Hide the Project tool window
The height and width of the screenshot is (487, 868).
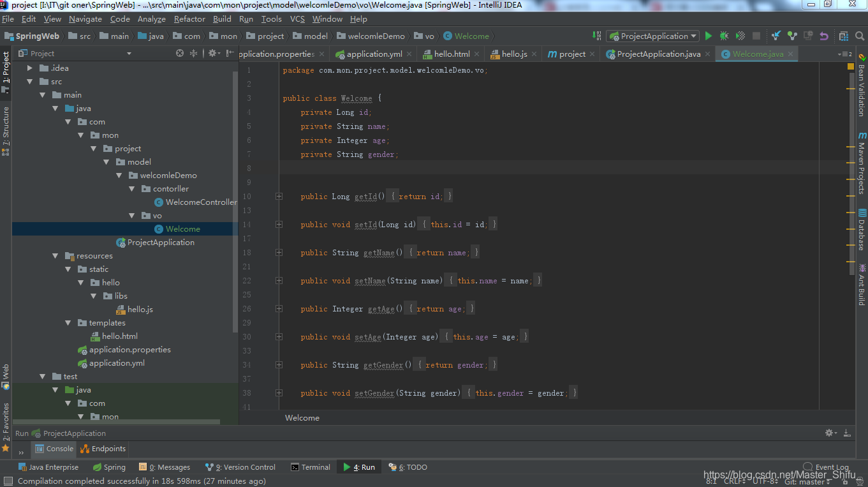click(229, 54)
